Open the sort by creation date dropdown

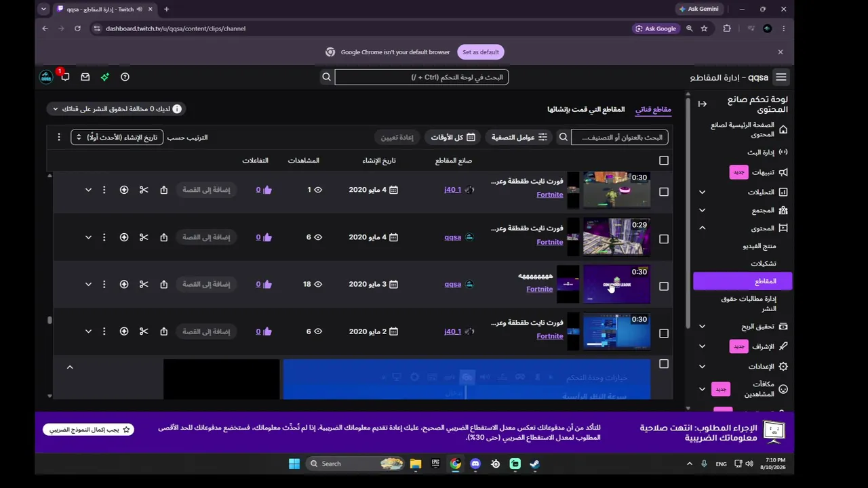(x=117, y=138)
